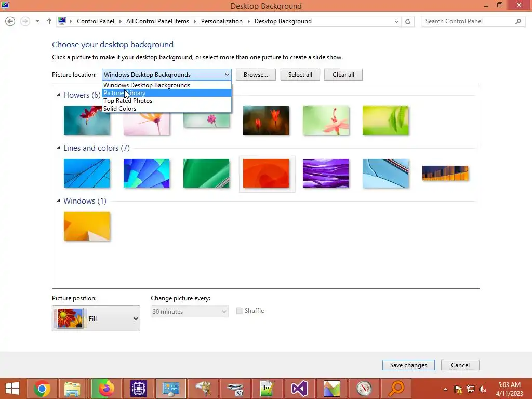Launch Visual Studio from taskbar
This screenshot has width=532, height=399.
tap(299, 389)
